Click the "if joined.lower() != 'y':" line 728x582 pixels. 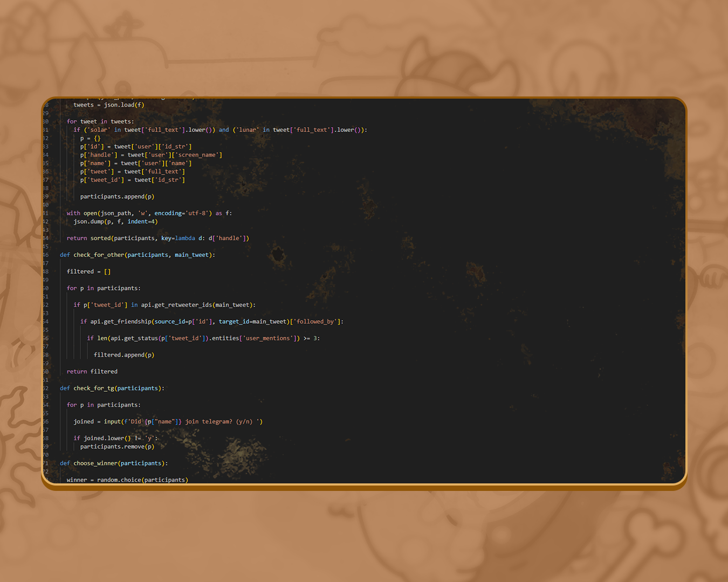point(116,439)
